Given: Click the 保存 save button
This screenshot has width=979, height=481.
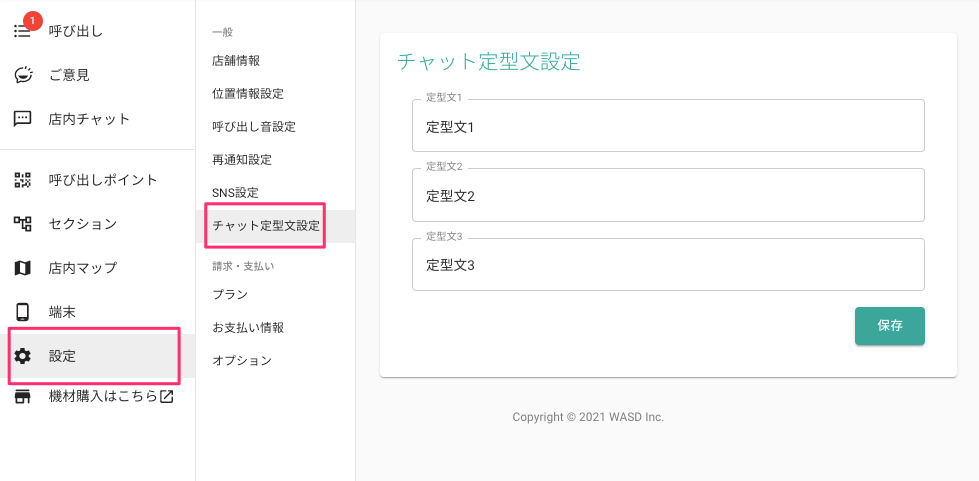Looking at the screenshot, I should (x=890, y=325).
